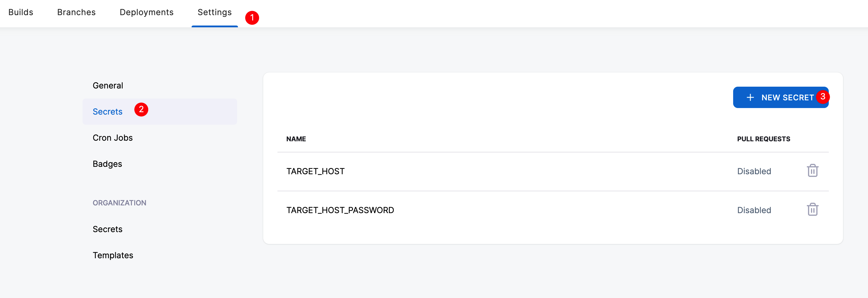
Task: Open General settings in the sidebar
Action: pos(108,85)
